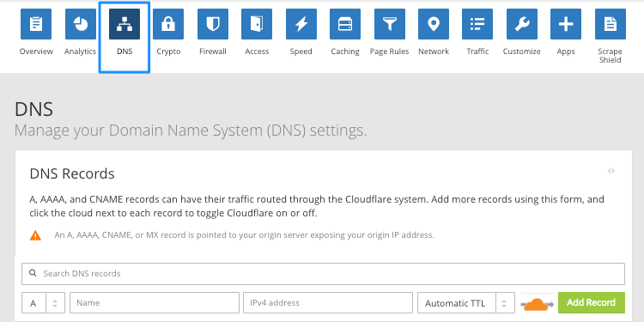Select the DNS network tree icon

[x=125, y=24]
